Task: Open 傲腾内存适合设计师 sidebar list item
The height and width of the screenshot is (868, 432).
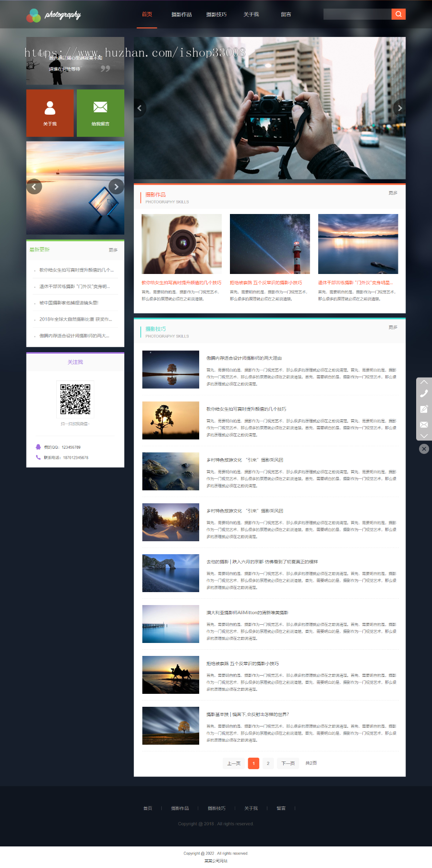Action: 74,336
